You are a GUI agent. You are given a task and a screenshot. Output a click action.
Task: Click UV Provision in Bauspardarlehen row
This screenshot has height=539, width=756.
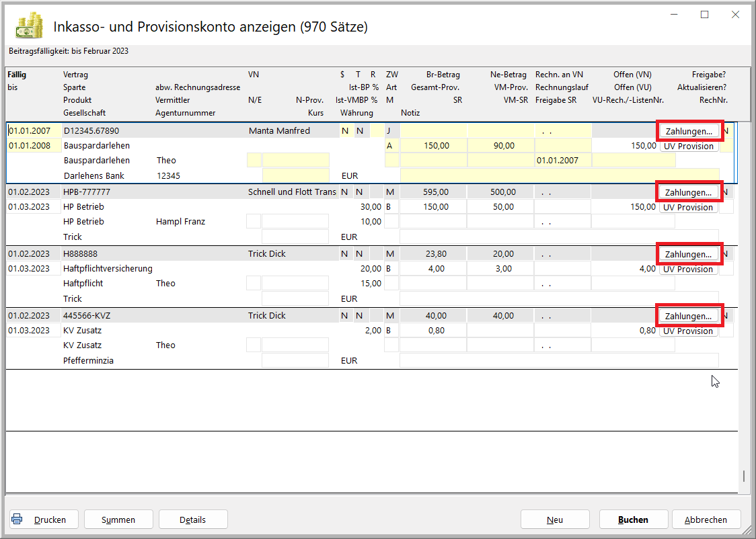click(688, 146)
